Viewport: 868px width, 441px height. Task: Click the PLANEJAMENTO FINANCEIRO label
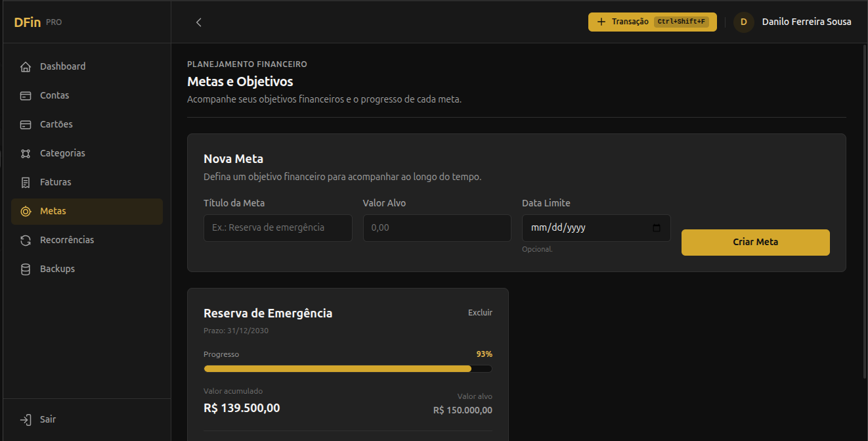click(x=247, y=64)
